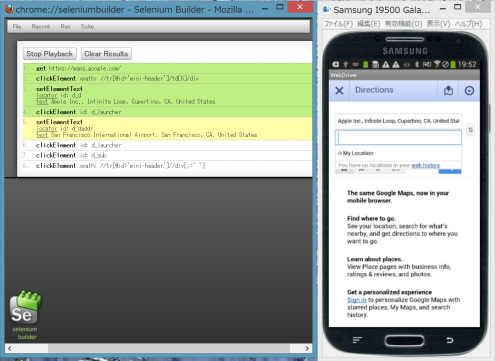
Task: Tap the share icon in Directions header
Action: click(448, 90)
